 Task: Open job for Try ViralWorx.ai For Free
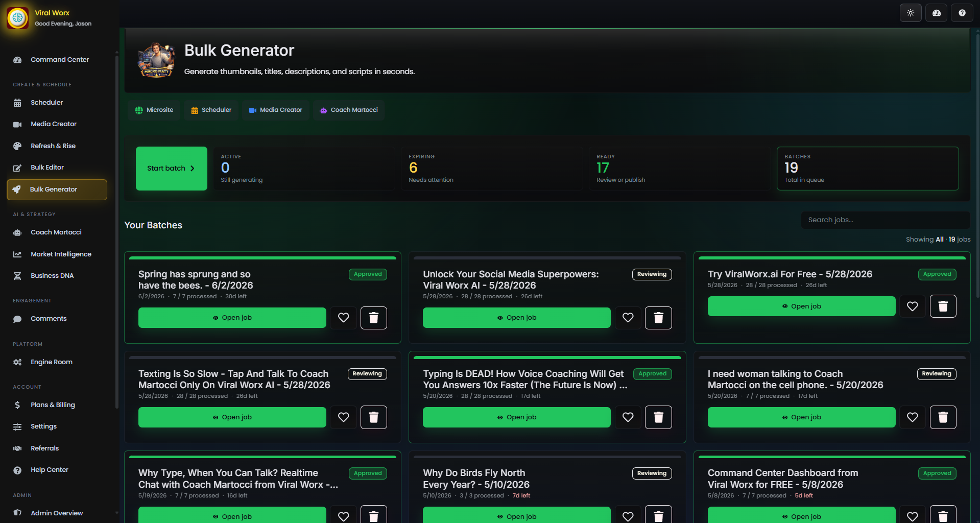tap(802, 306)
